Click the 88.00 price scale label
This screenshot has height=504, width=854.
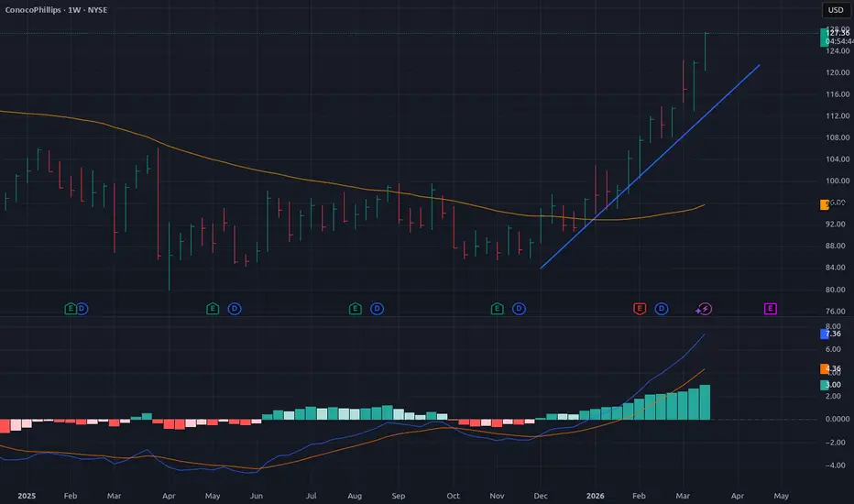[x=838, y=246]
